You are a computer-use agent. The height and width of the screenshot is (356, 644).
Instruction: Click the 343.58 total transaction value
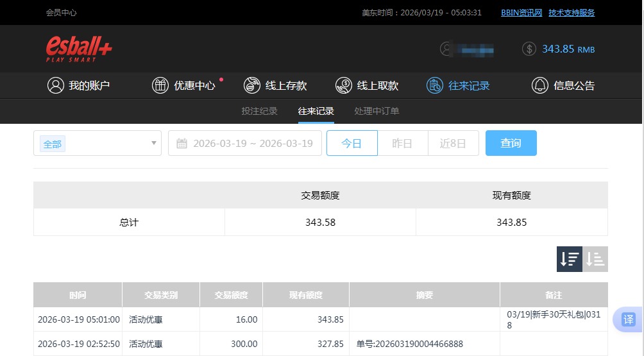click(320, 222)
